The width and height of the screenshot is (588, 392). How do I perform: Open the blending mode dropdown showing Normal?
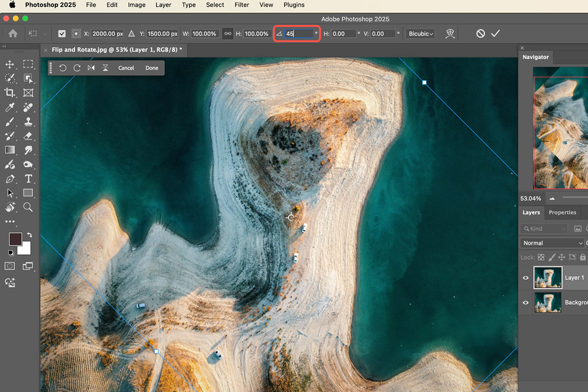[x=551, y=243]
